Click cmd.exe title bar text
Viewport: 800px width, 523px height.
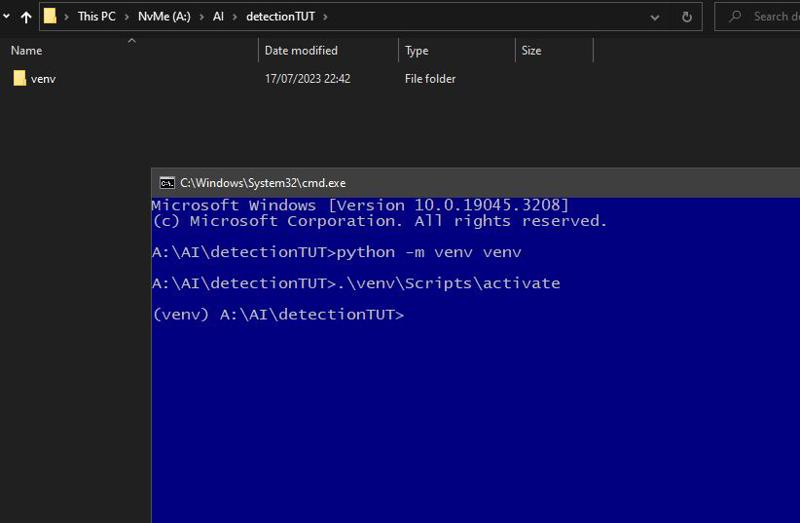(x=263, y=183)
